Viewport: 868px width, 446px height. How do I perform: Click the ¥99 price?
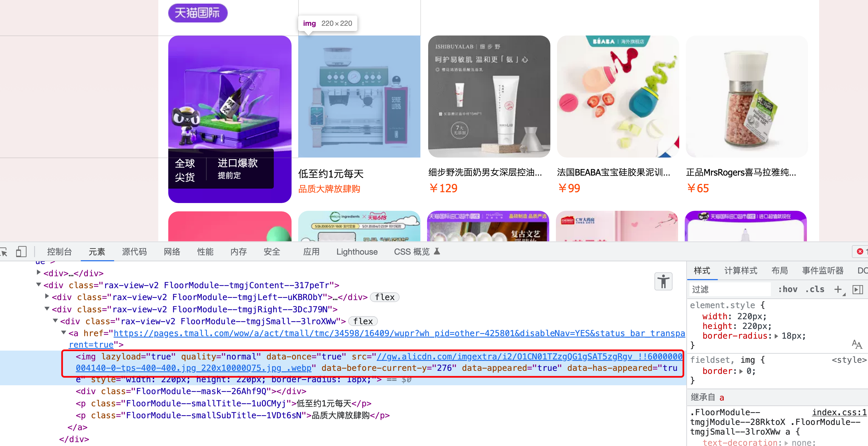(x=569, y=188)
